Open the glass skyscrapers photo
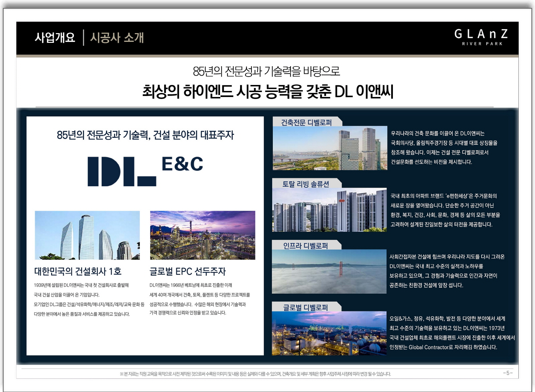This screenshot has width=535, height=392. pyautogui.click(x=87, y=235)
